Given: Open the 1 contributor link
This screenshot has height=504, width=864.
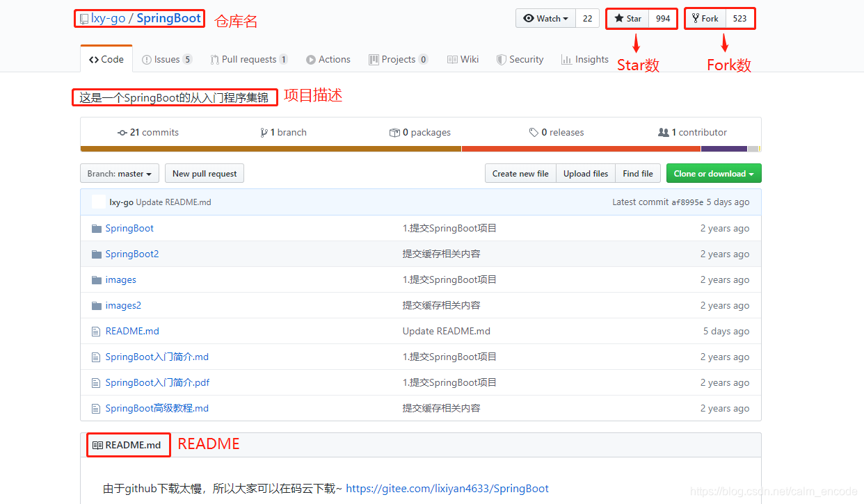Looking at the screenshot, I should pos(692,132).
